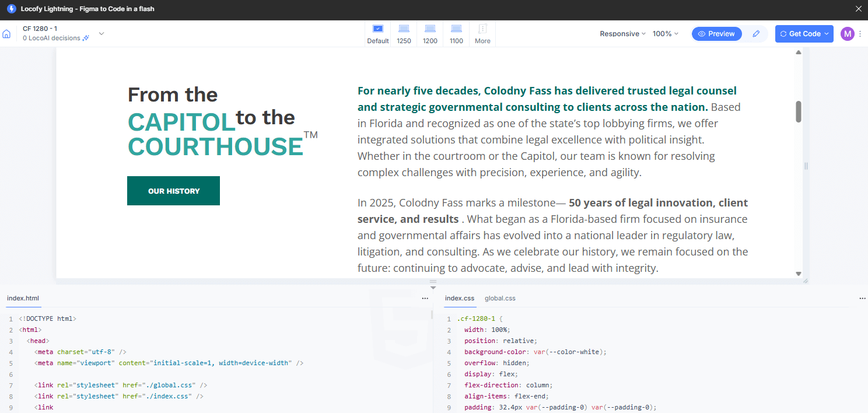This screenshot has height=413, width=868.
Task: Click the Get Code button
Action: pos(804,34)
